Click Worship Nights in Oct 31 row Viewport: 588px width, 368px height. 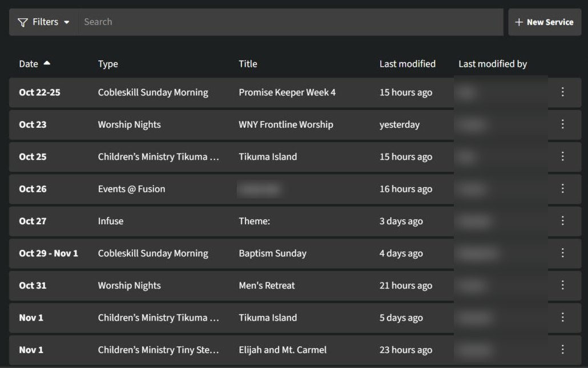[x=130, y=286]
